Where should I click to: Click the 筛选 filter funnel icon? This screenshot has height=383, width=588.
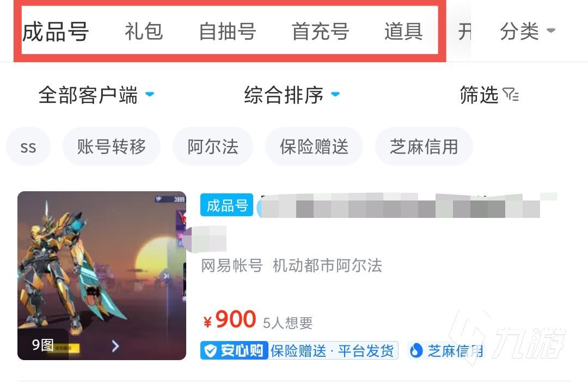510,95
